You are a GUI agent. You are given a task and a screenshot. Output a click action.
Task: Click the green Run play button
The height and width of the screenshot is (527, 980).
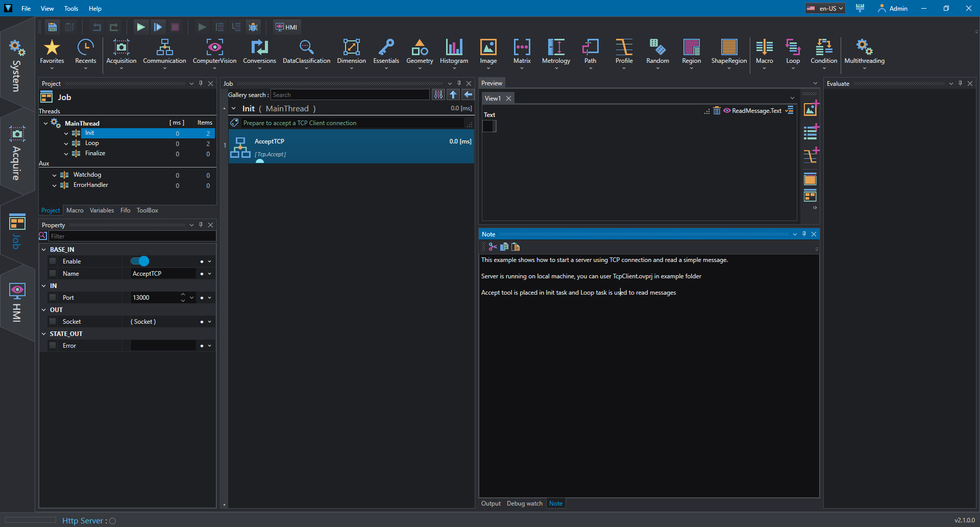[140, 27]
